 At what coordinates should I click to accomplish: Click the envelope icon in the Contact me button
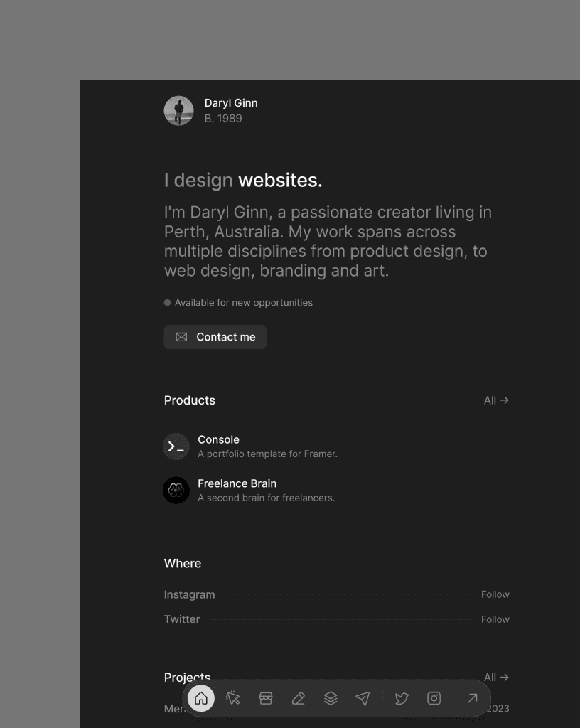[181, 337]
